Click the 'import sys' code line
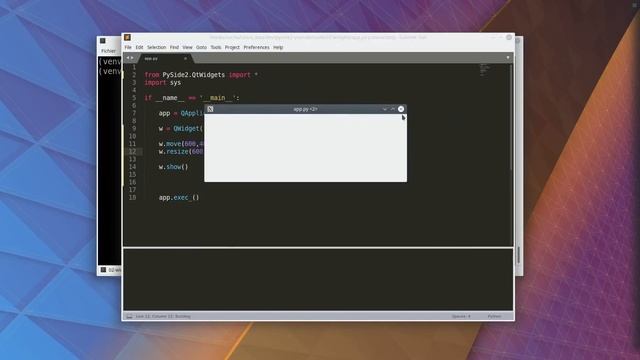This screenshot has width=640, height=360. point(162,83)
